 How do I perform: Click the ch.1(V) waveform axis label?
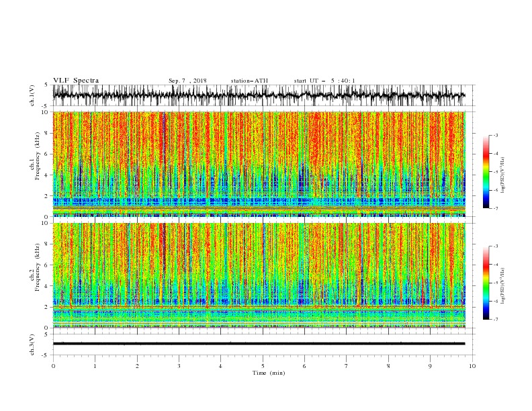[32, 95]
